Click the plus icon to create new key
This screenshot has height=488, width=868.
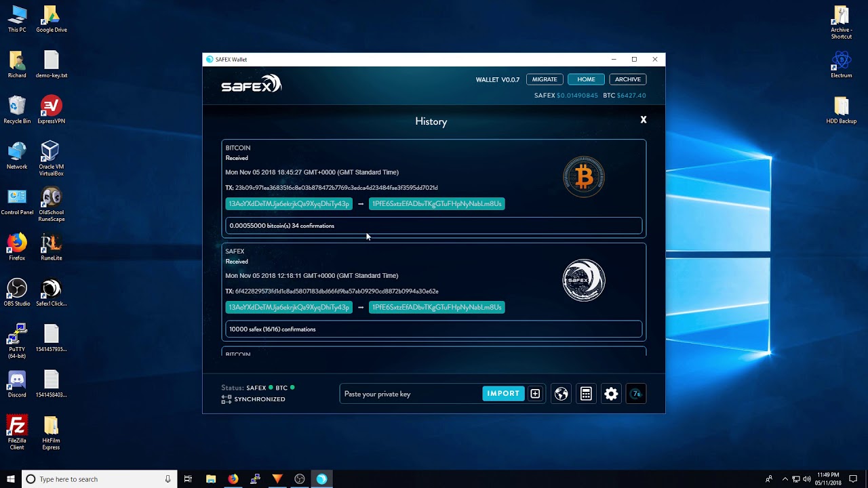pos(535,394)
